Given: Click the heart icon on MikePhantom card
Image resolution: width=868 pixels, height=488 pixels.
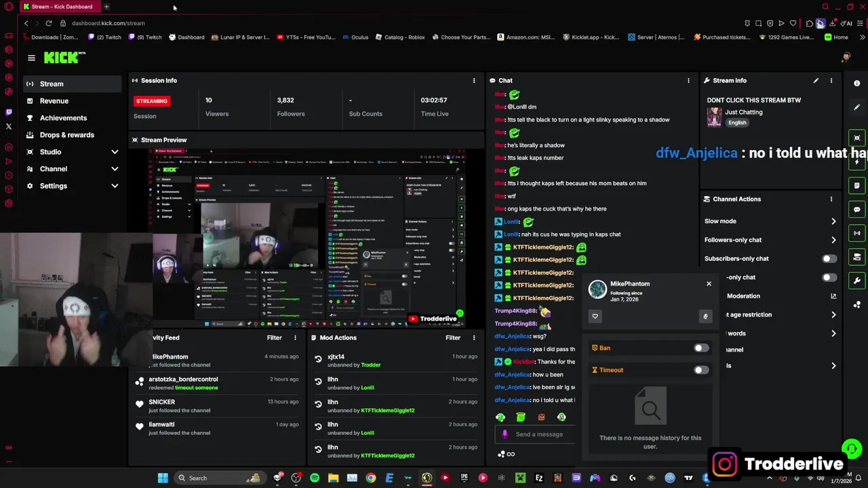Looking at the screenshot, I should point(595,316).
